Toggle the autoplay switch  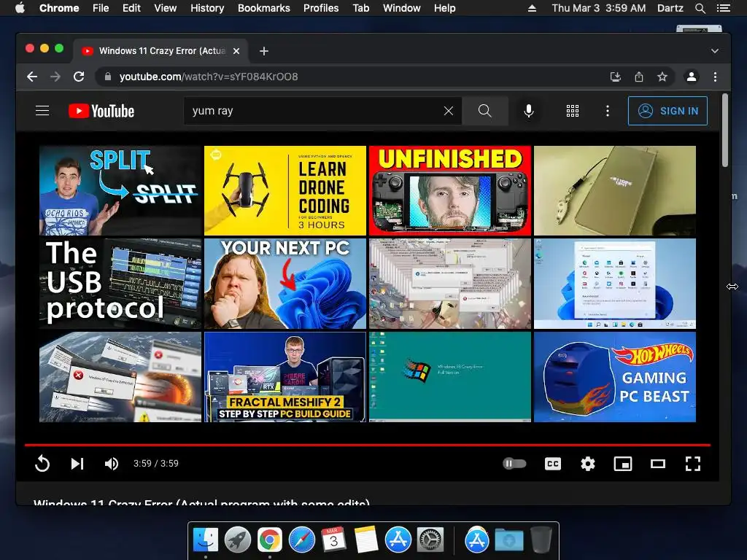514,463
